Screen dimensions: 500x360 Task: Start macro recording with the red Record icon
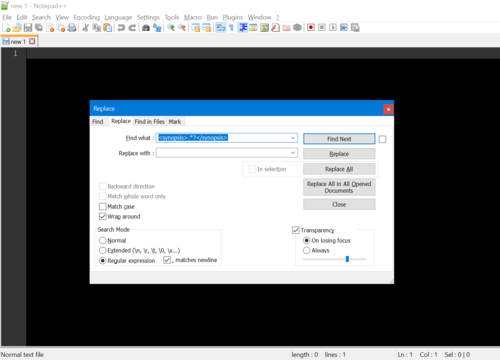click(x=311, y=28)
